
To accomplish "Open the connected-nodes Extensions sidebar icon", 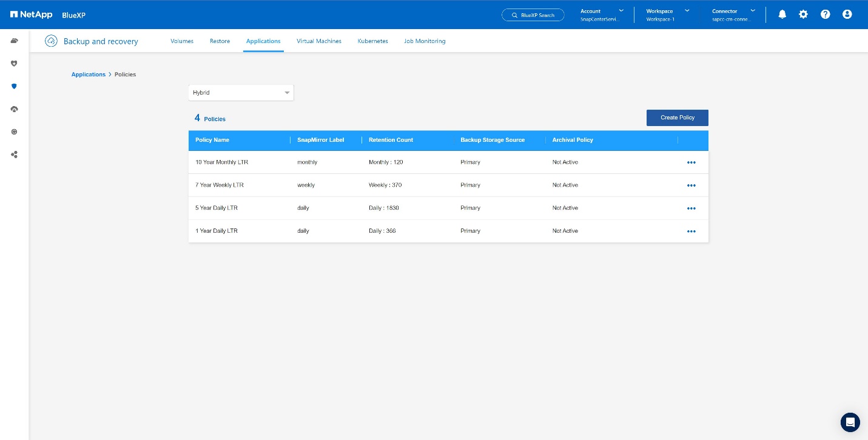I will [x=14, y=155].
